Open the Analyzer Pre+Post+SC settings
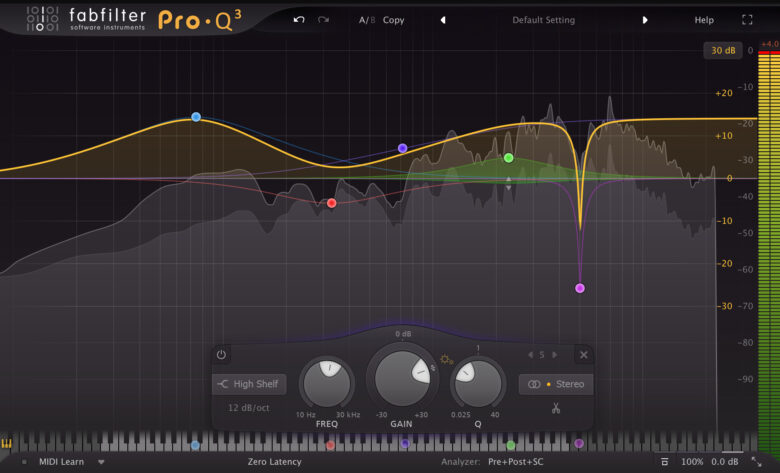The height and width of the screenshot is (473, 780). pos(515,462)
